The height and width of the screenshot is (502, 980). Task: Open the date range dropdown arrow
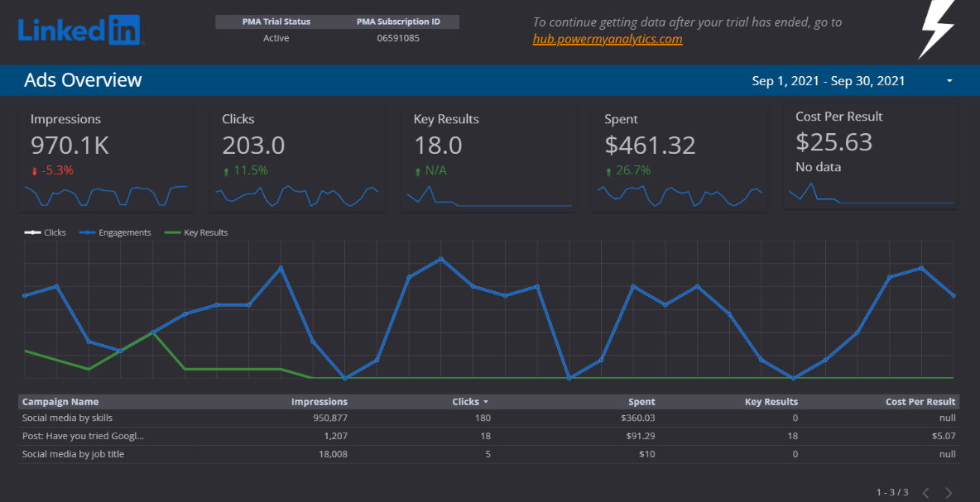(x=949, y=81)
